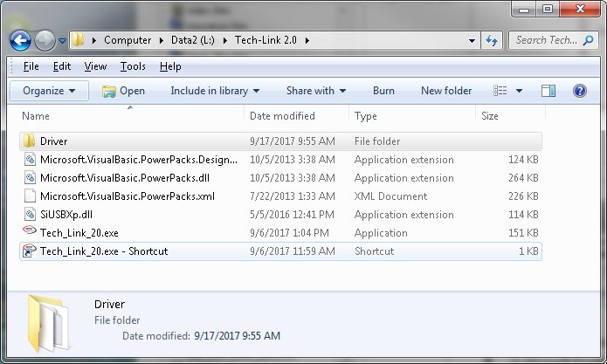Click the Forward navigation arrow button

(x=45, y=40)
